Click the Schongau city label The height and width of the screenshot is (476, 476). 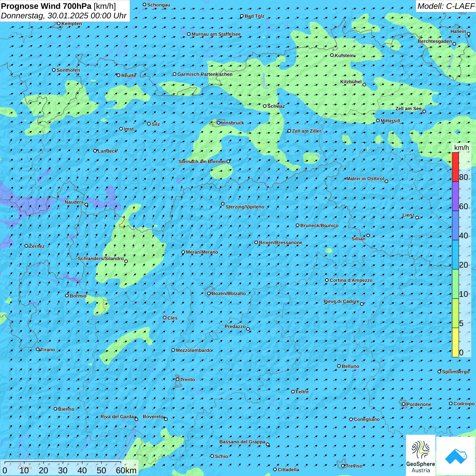[x=159, y=5]
